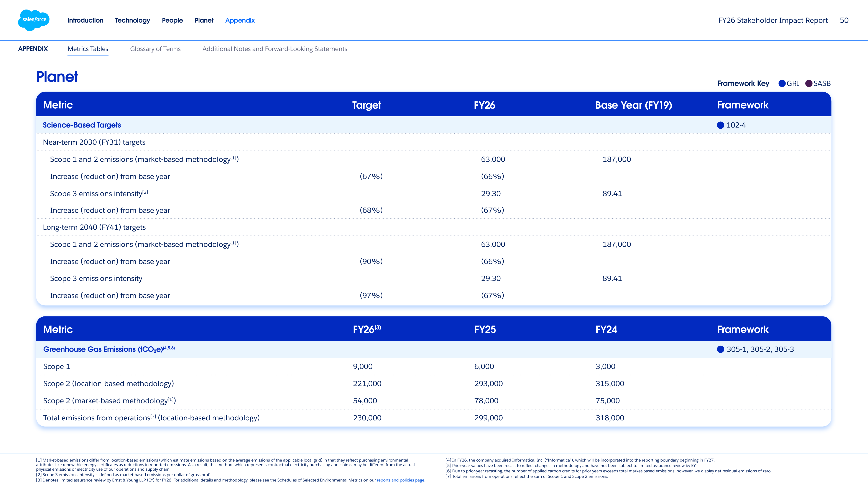Viewport: 868px width, 488px height.
Task: Click the Scope 2 location-based value 221,000
Action: tap(367, 384)
